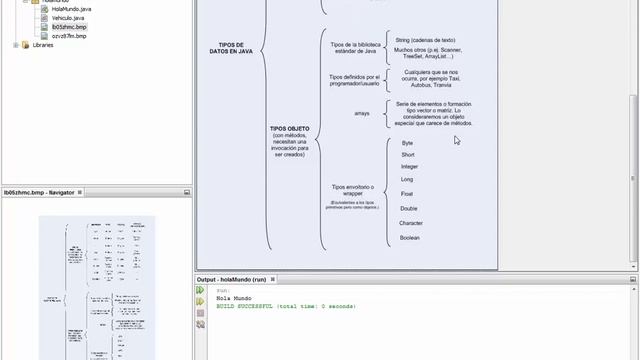Click the yellow Re-run with different parameters icon
The width and height of the screenshot is (640, 360).
pyautogui.click(x=200, y=301)
